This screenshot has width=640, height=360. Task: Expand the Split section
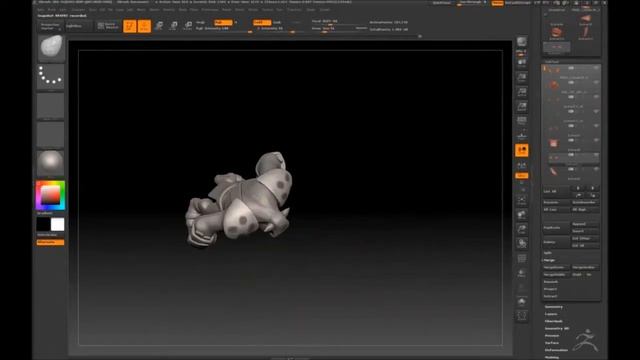click(548, 253)
